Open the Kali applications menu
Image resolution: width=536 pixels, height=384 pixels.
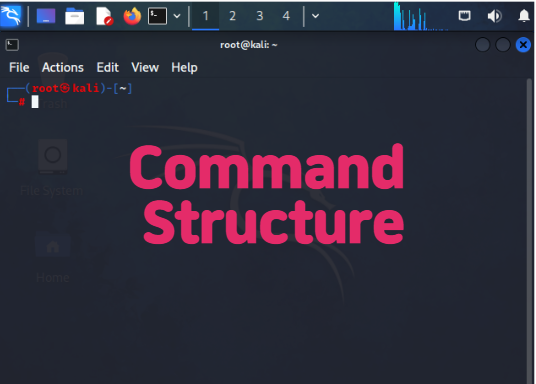tap(11, 15)
